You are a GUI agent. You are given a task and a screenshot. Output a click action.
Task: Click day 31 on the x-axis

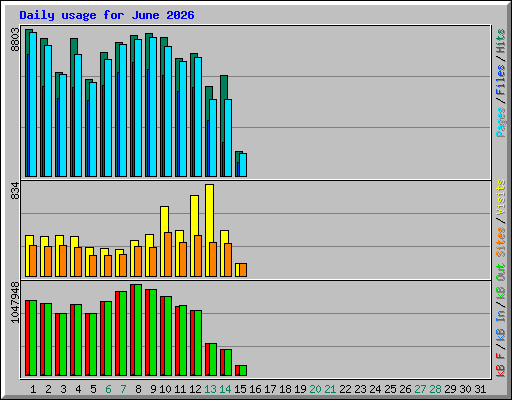click(x=480, y=389)
